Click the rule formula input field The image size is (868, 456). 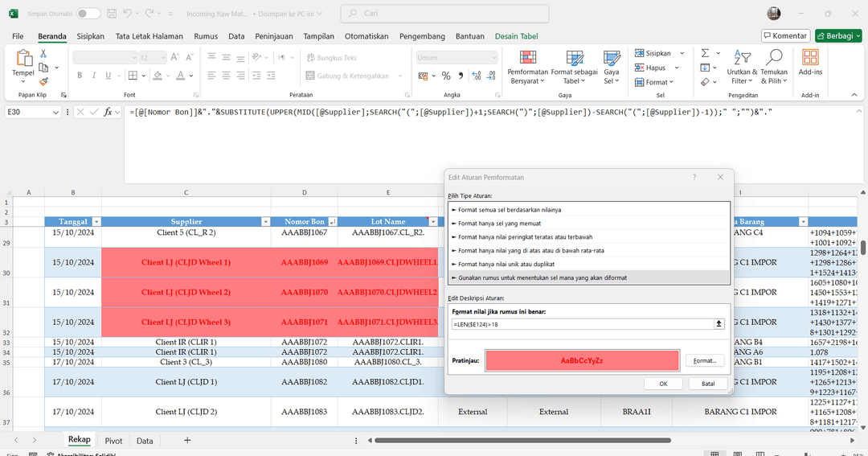click(x=581, y=323)
